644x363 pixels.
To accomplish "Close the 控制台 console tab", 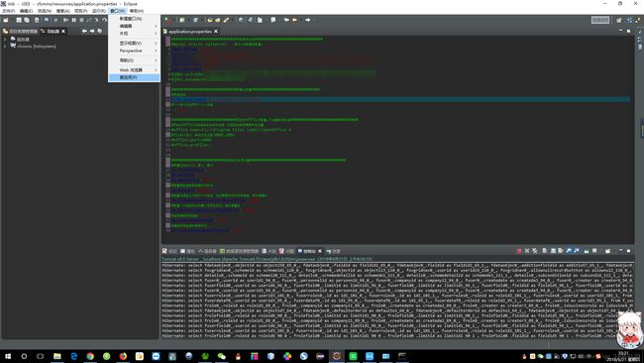I will point(320,251).
